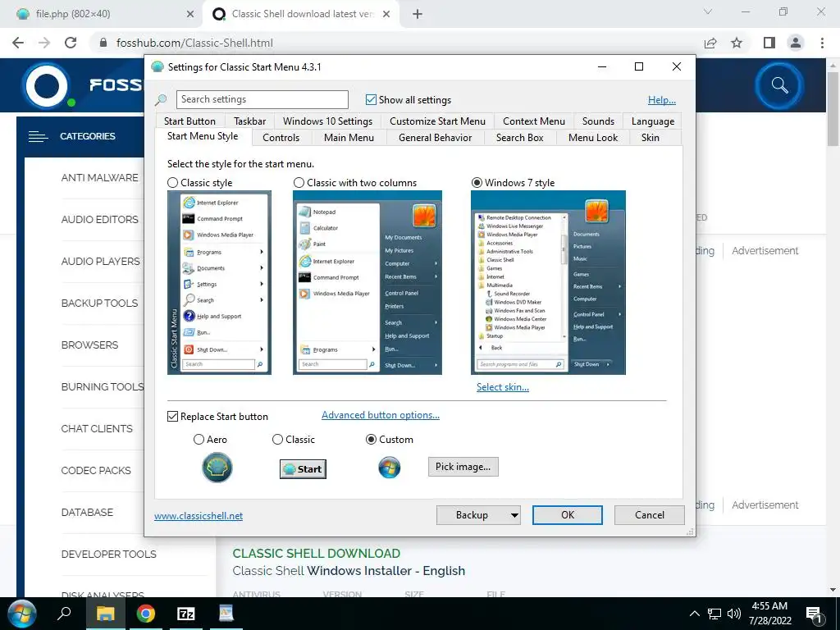The height and width of the screenshot is (630, 840).
Task: Open the Select skin... link
Action: click(x=503, y=387)
